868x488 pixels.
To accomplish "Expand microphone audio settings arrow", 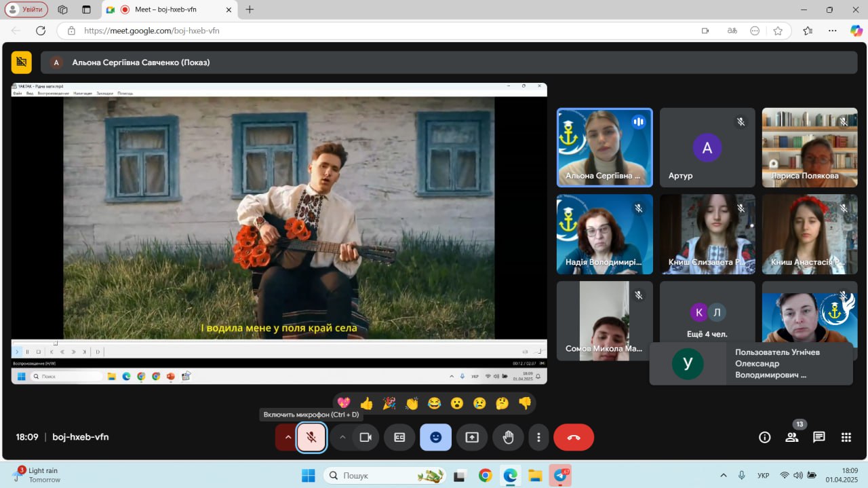I will pyautogui.click(x=288, y=437).
